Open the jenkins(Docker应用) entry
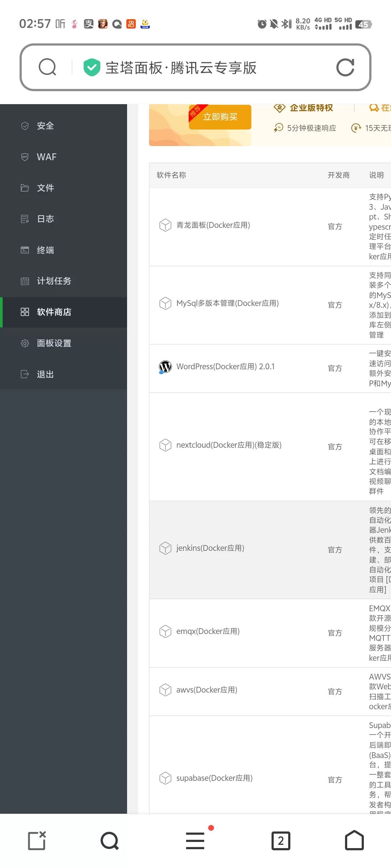 210,548
